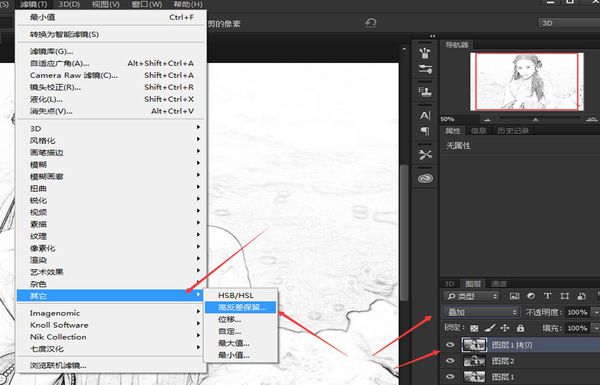Click the shape layer filter icon
The height and width of the screenshot is (385, 600).
564,296
